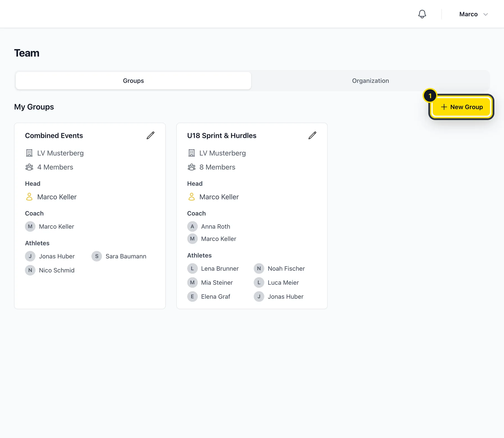Click the Marco account name
Screen dimensions: 504x438
(468, 14)
